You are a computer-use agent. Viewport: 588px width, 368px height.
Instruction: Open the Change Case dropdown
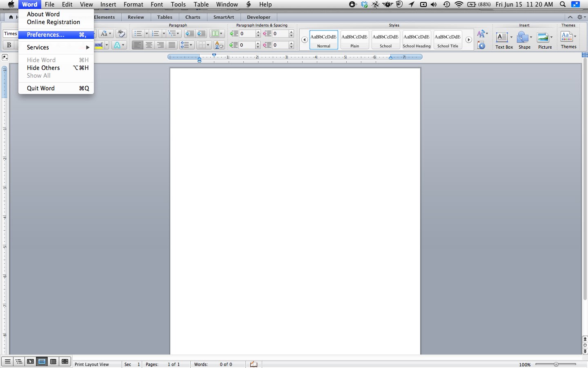[x=106, y=34]
